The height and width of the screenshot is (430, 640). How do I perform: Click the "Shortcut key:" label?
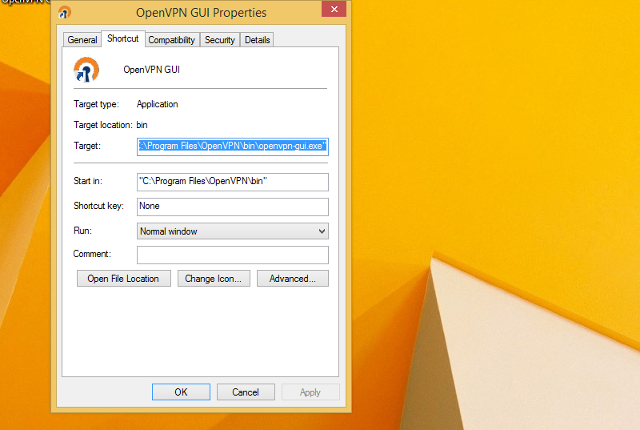point(98,206)
